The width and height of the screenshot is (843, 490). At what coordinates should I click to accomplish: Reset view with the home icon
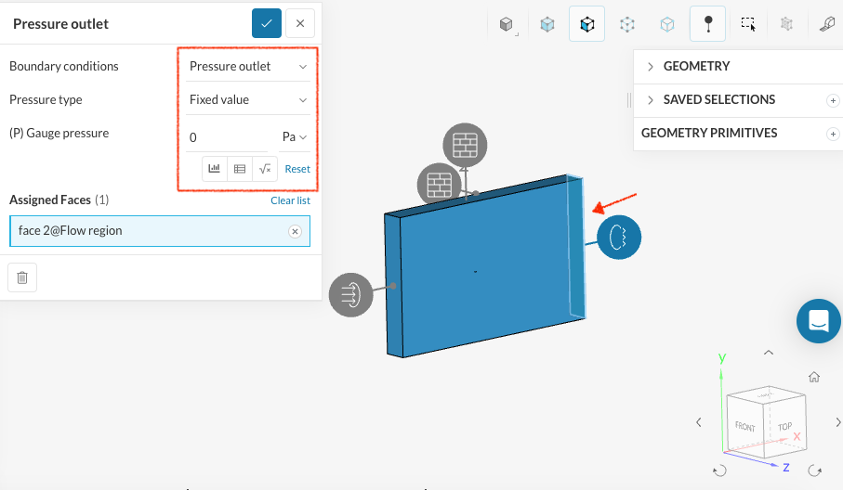(815, 377)
